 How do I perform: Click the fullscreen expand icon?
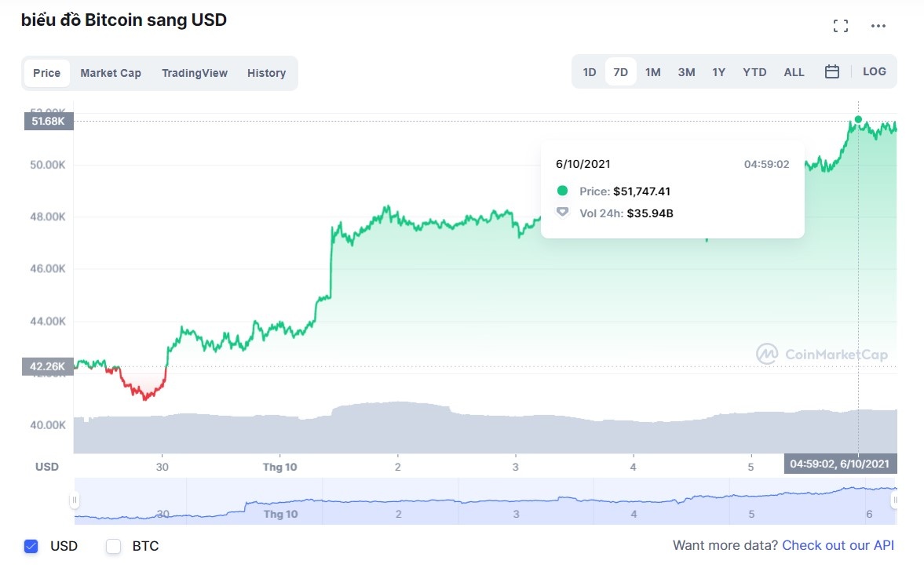pos(841,26)
